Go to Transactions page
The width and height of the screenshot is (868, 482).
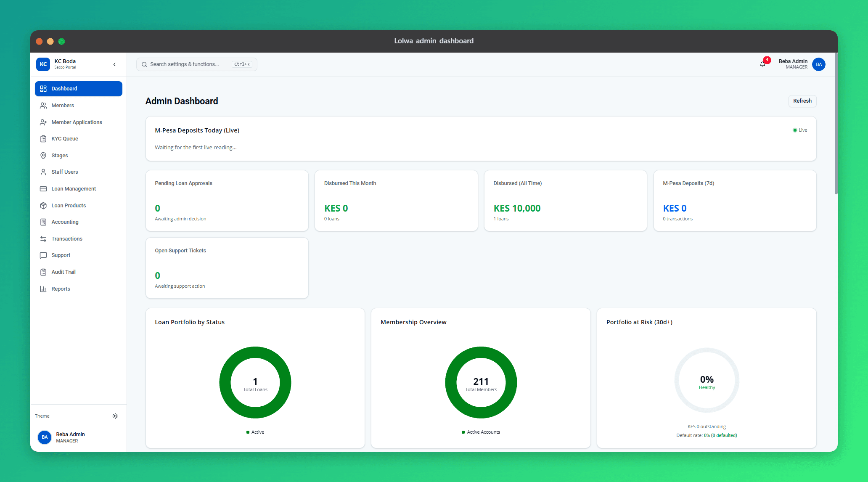pyautogui.click(x=79, y=239)
